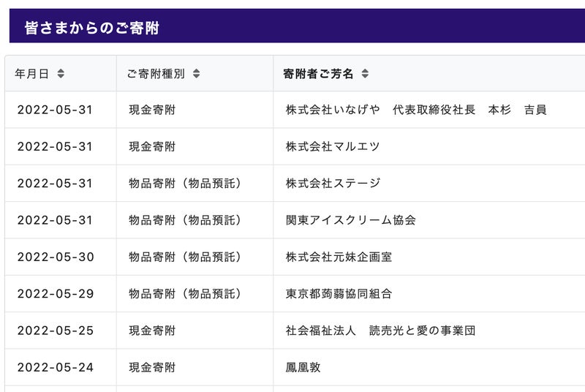
Task: Click the 2022-05-25 date cell
Action: [56, 331]
